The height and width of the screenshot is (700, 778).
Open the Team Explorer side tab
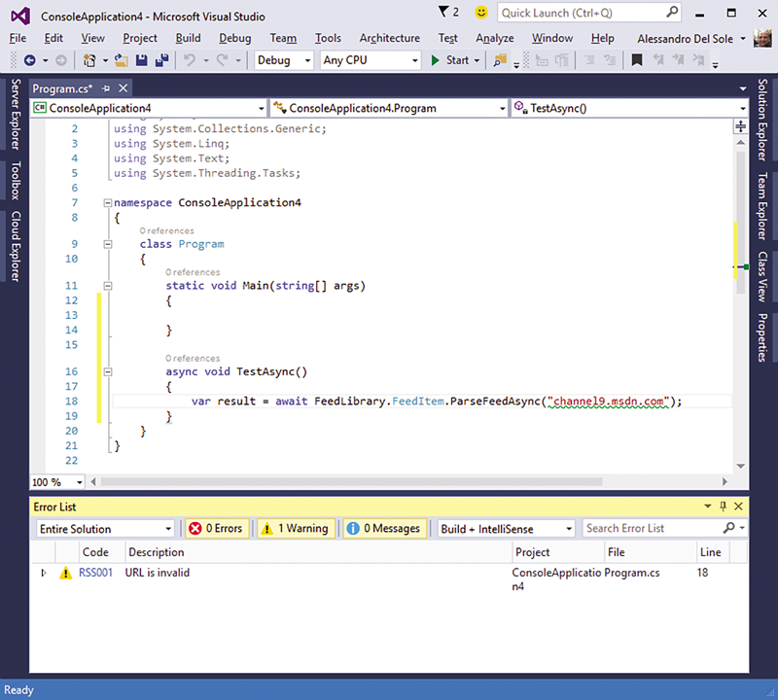coord(762,206)
